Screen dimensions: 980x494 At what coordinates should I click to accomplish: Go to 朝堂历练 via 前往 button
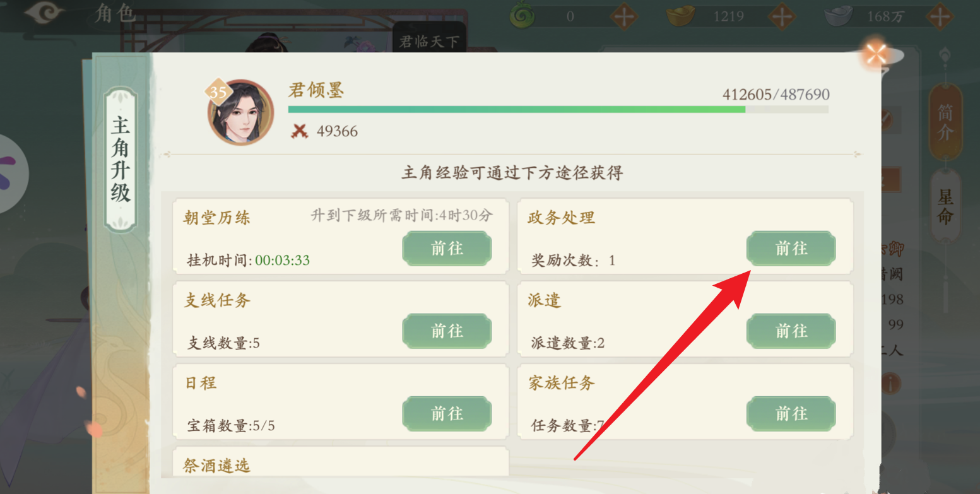point(447,248)
